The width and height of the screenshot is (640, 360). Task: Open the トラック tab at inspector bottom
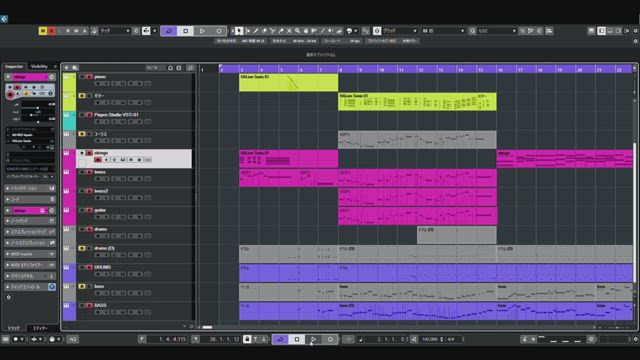point(14,328)
